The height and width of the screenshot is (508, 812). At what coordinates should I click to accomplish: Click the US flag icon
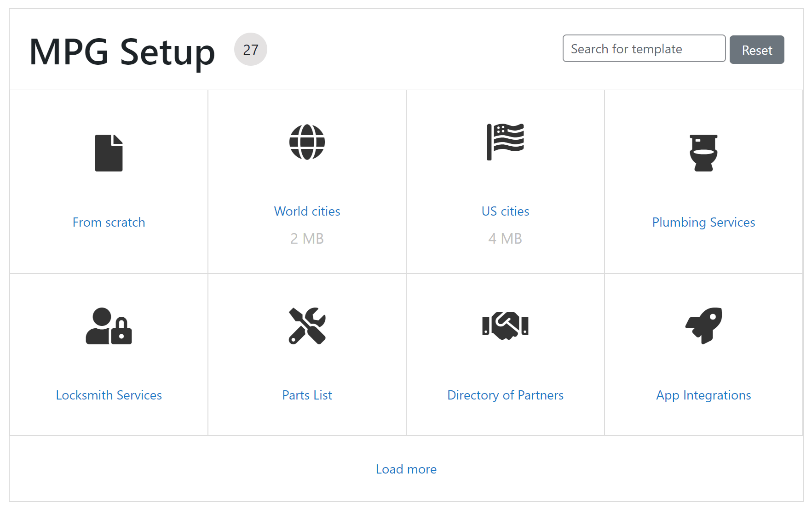click(x=505, y=142)
